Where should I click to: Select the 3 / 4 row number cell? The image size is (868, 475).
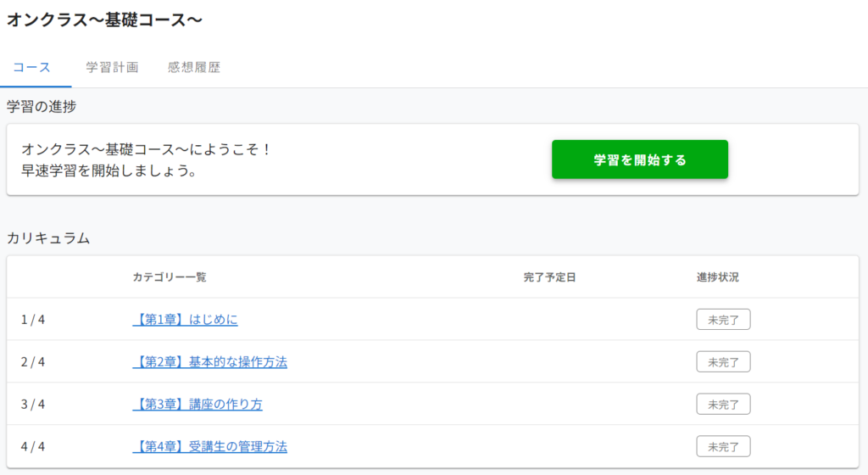coord(33,405)
